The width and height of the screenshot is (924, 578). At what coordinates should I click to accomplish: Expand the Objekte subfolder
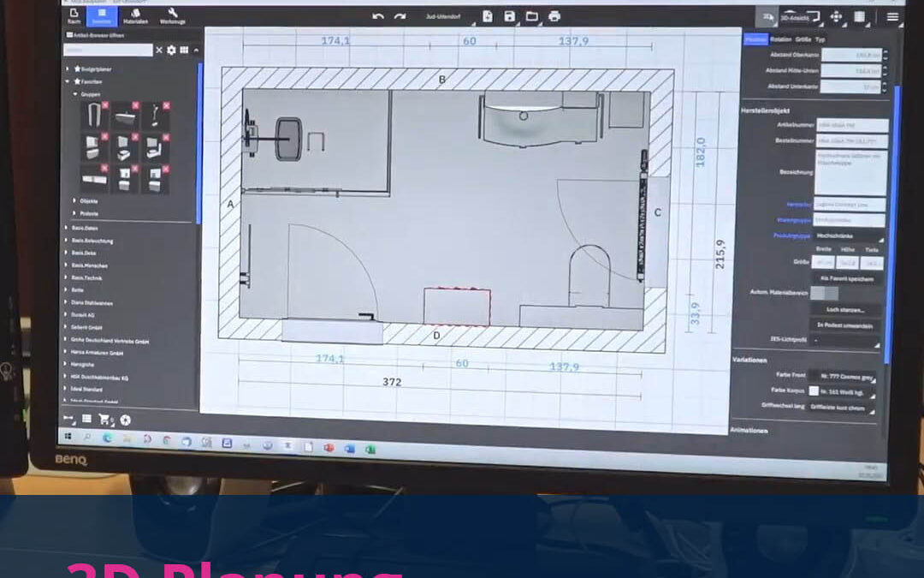(74, 201)
